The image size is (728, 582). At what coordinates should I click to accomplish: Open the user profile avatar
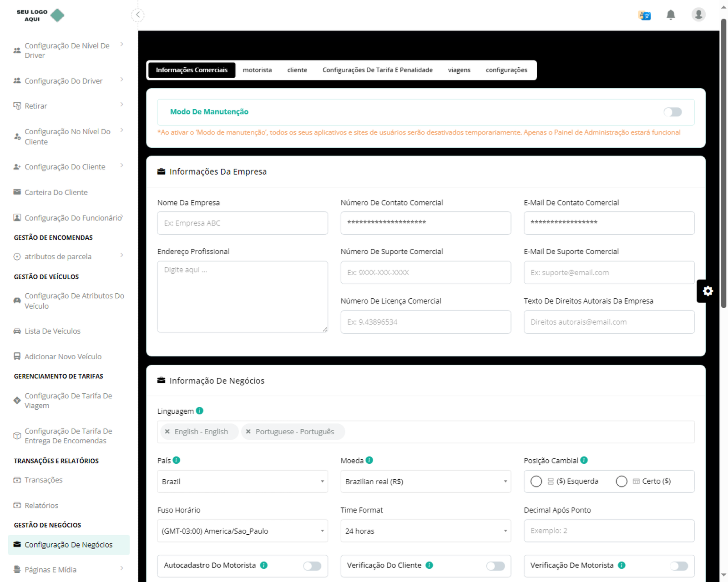[698, 15]
